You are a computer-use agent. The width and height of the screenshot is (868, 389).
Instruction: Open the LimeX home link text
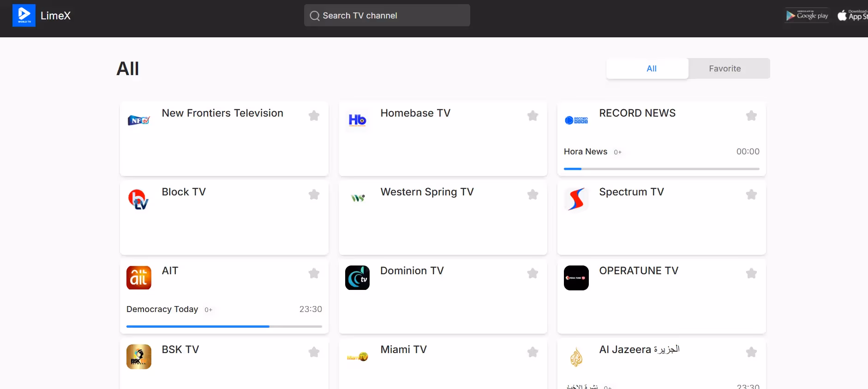[x=55, y=16]
